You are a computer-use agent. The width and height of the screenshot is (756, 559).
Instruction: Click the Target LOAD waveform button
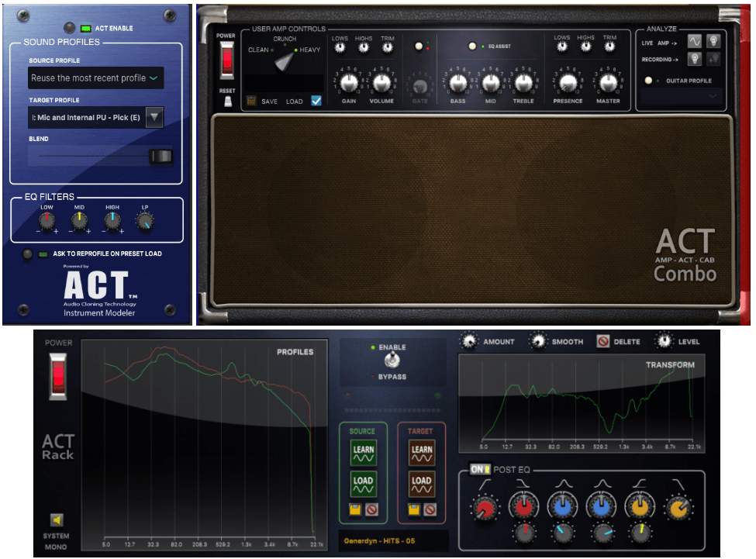click(422, 485)
